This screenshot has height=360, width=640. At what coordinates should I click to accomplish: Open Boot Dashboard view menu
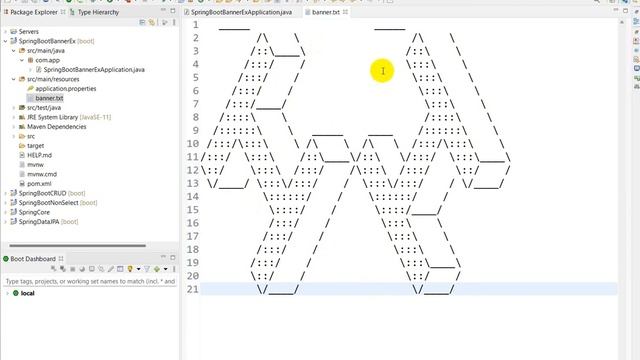point(174,269)
